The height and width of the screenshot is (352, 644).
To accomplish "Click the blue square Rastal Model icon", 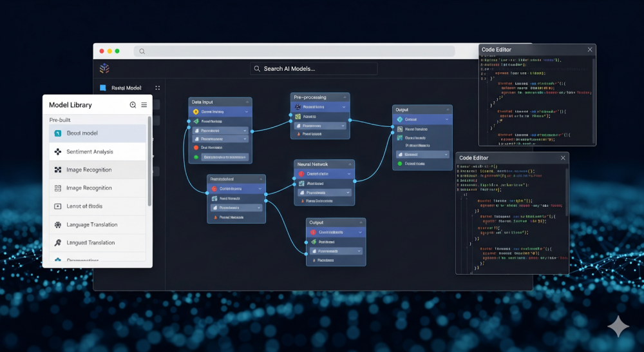I will point(103,88).
